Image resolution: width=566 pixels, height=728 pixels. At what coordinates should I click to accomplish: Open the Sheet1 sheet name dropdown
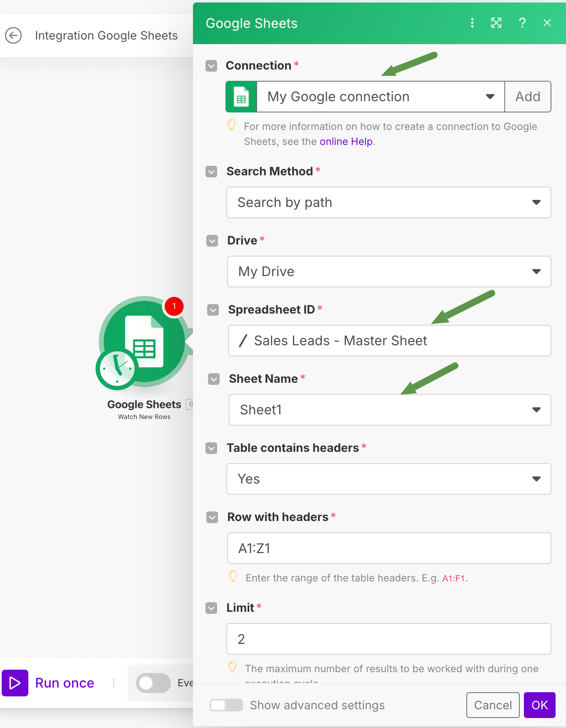point(390,410)
